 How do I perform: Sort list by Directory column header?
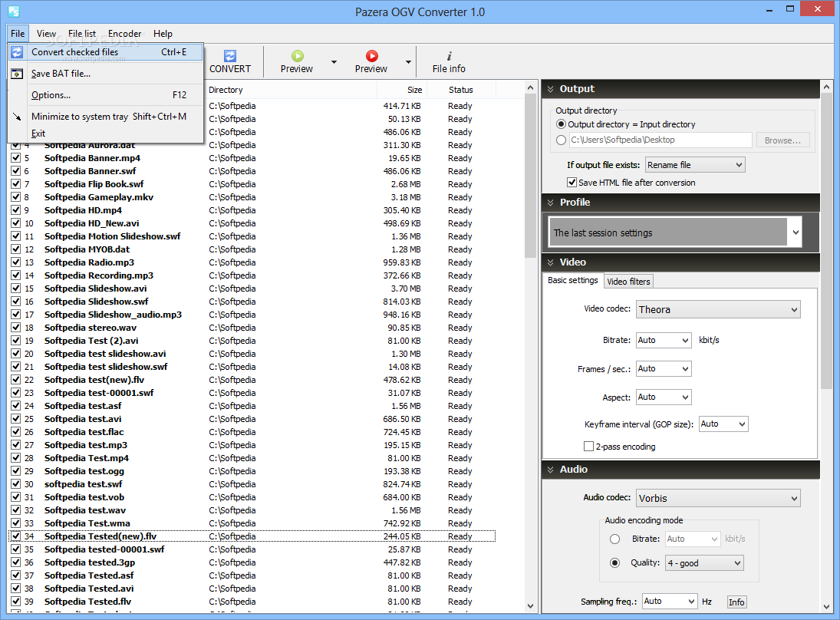point(291,90)
